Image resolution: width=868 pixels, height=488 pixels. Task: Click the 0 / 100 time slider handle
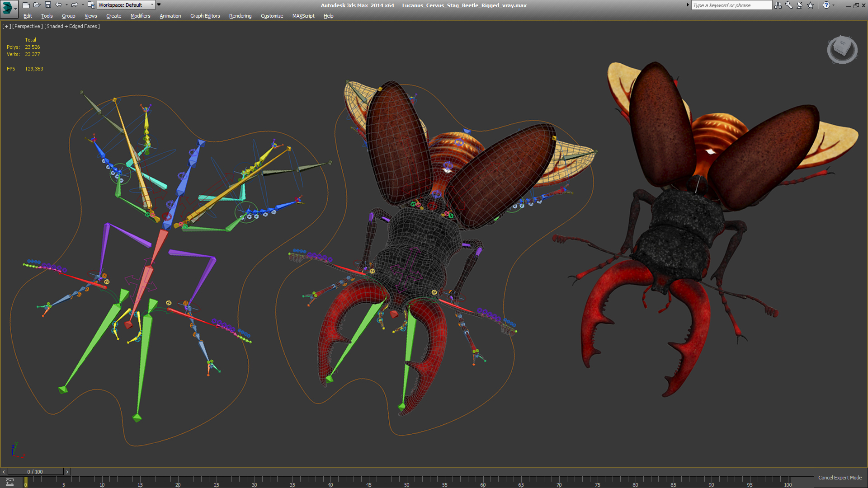click(x=35, y=472)
